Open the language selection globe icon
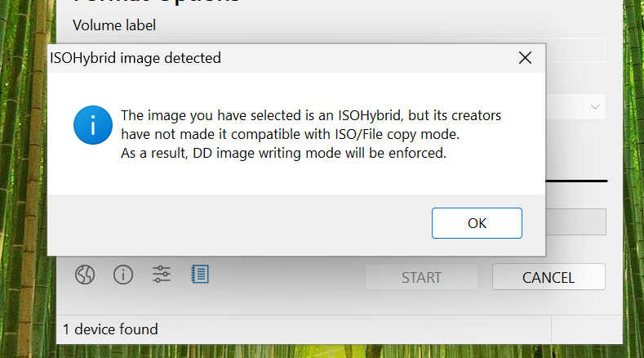The width and height of the screenshot is (644, 358). tap(85, 275)
